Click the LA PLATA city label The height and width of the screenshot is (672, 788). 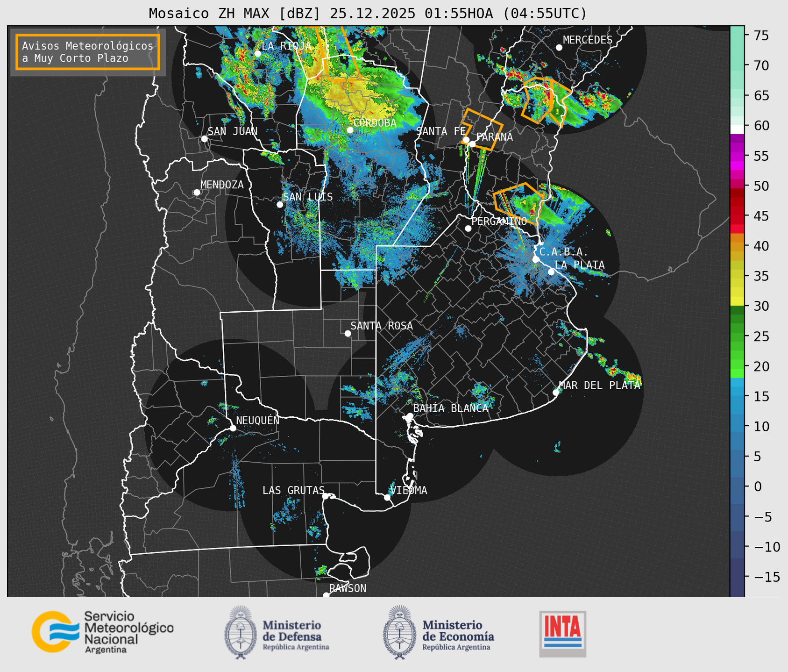click(x=580, y=265)
